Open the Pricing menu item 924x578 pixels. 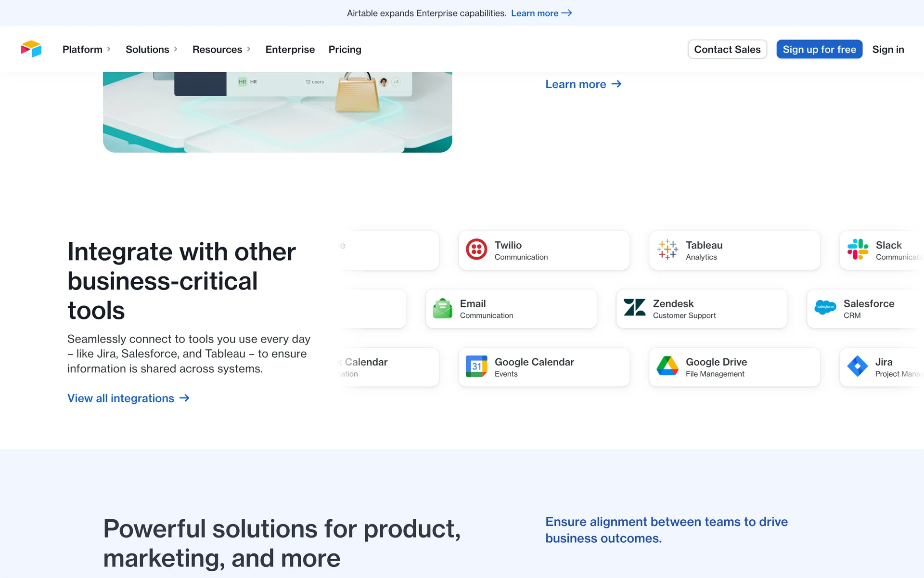tap(345, 50)
